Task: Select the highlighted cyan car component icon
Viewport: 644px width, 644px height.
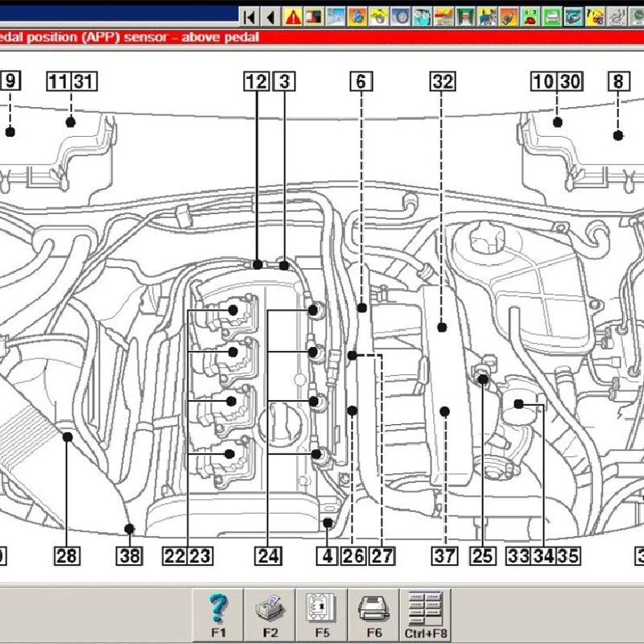Action: [573, 17]
